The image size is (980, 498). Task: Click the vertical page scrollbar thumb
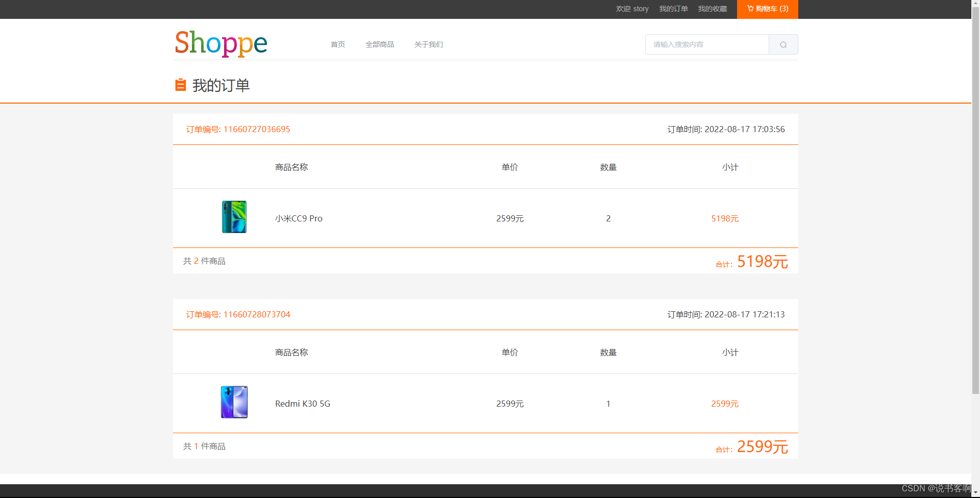pyautogui.click(x=975, y=201)
